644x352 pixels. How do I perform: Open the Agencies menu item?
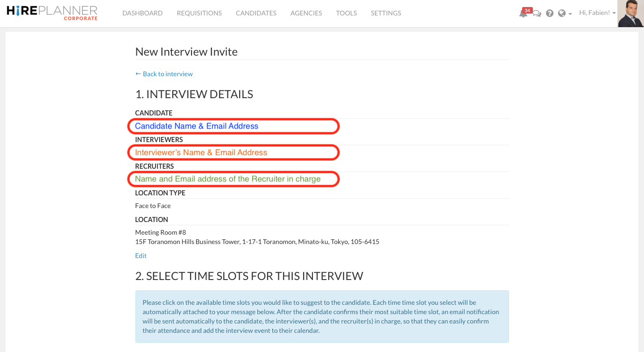306,13
